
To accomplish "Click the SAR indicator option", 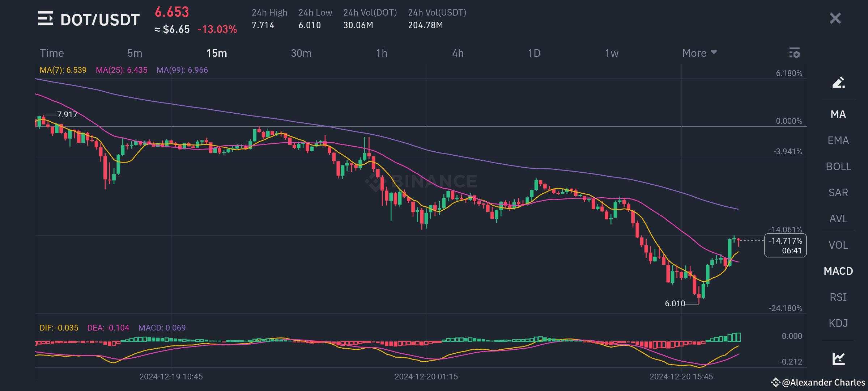I will click(x=838, y=193).
